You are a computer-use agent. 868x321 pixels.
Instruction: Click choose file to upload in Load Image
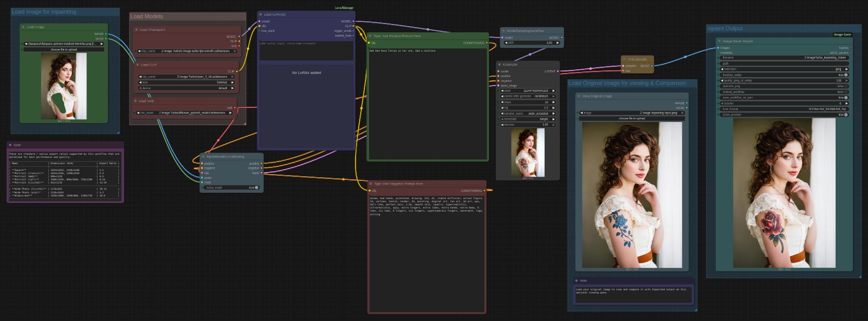[x=64, y=50]
